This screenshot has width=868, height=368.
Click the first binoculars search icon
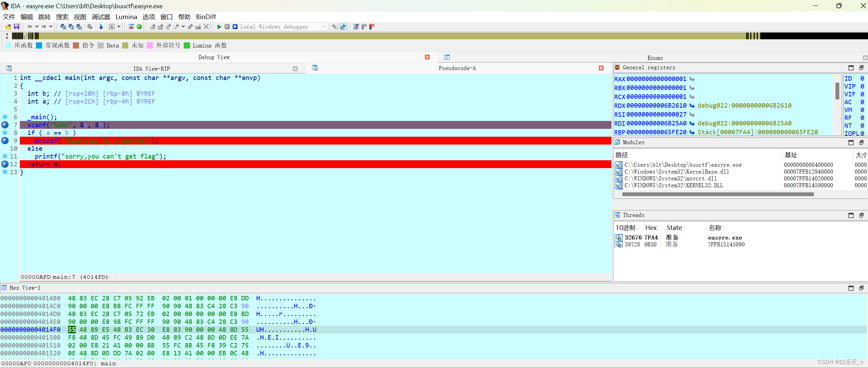pyautogui.click(x=63, y=27)
